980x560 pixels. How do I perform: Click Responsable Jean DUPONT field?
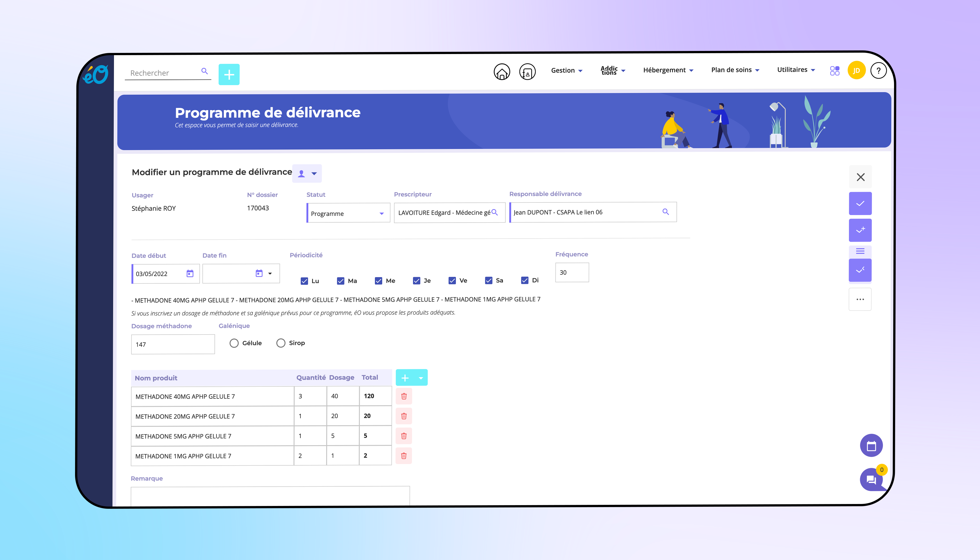pyautogui.click(x=593, y=212)
